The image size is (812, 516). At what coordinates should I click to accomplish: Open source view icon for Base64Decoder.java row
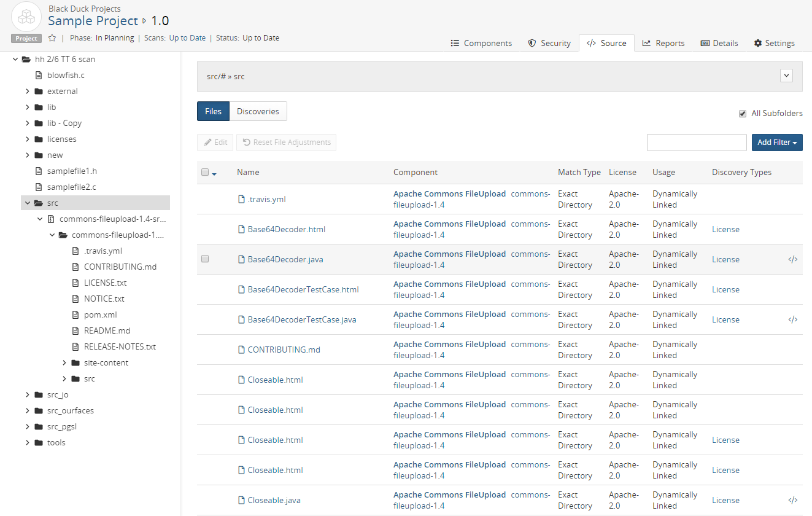pos(792,259)
